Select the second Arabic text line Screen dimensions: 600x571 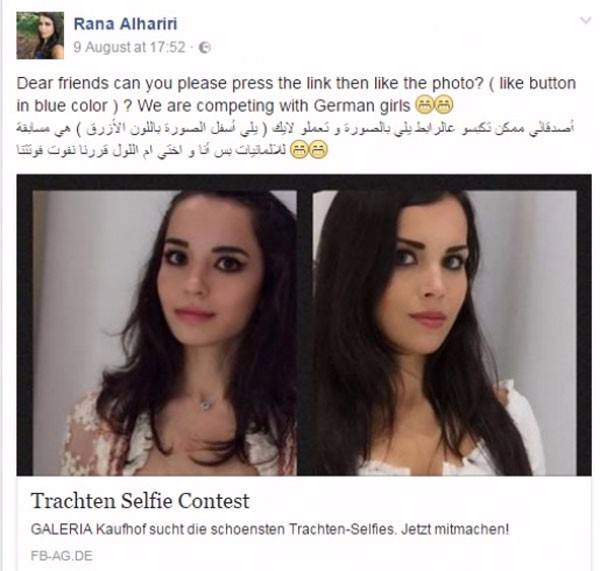[151, 150]
